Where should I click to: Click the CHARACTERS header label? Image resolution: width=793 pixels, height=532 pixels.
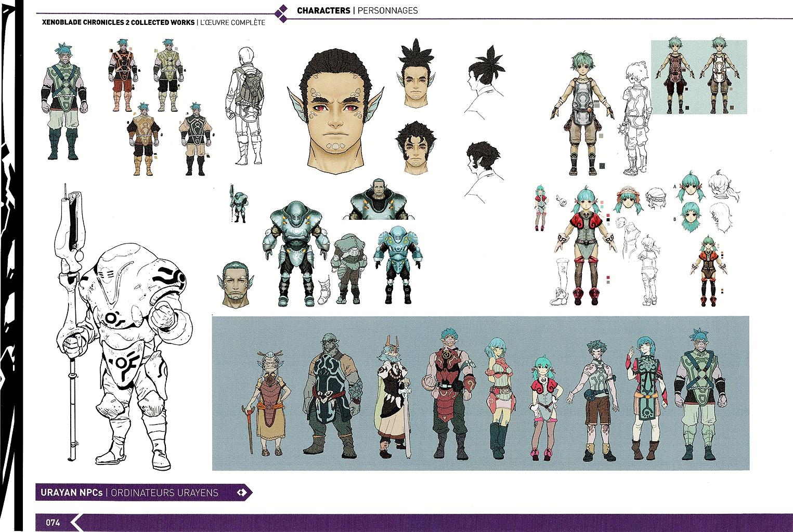coord(322,10)
